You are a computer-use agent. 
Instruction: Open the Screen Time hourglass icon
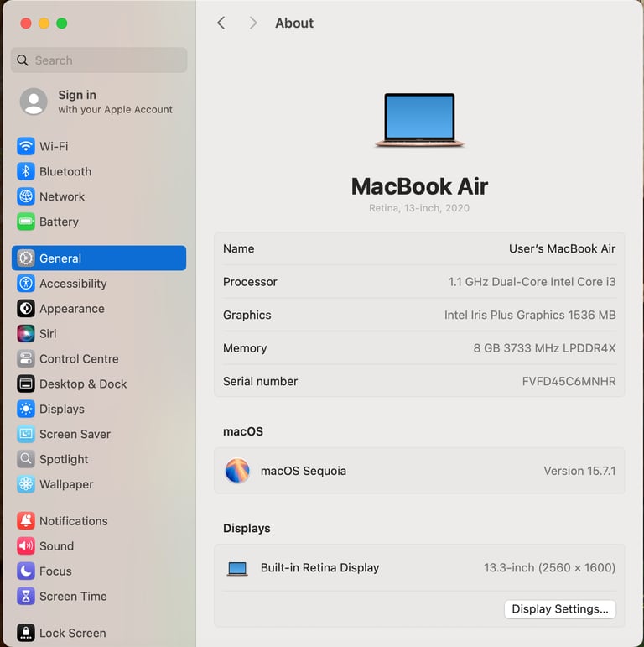point(25,597)
